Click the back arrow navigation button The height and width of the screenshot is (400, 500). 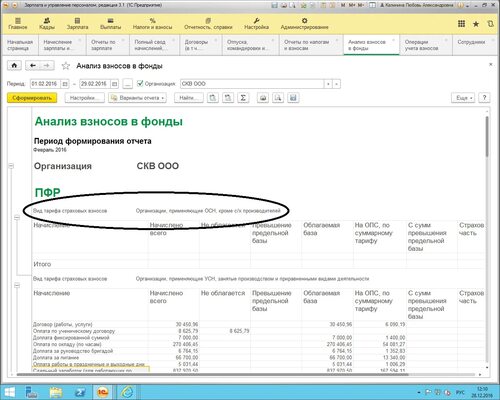click(33, 66)
